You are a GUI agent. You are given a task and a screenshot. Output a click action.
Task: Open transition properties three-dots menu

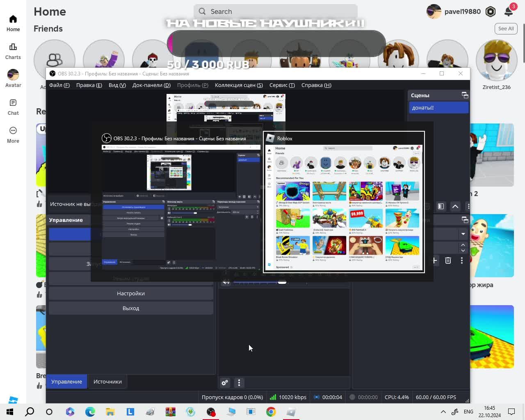click(x=462, y=260)
